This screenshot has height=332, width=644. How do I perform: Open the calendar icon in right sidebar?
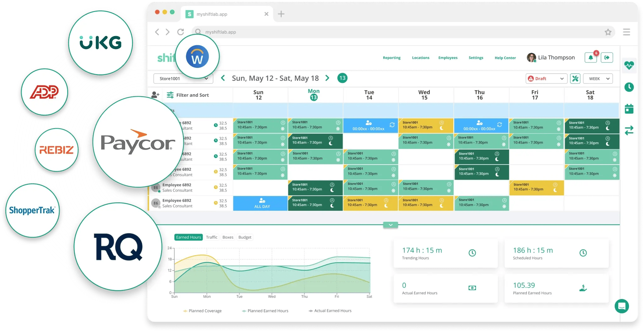pyautogui.click(x=629, y=109)
